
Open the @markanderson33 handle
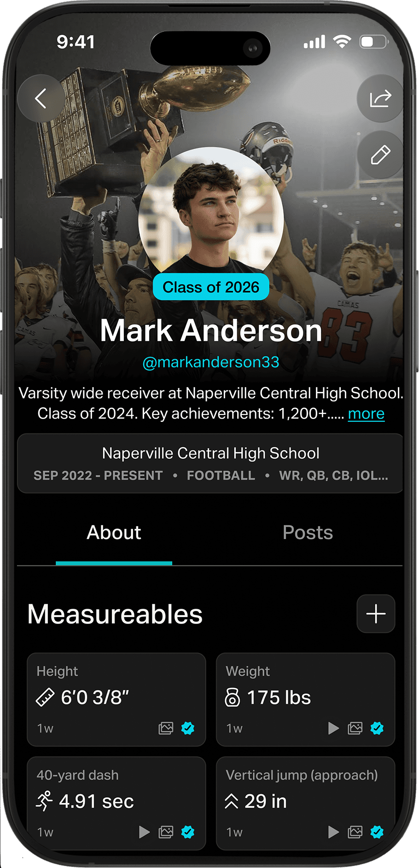211,362
